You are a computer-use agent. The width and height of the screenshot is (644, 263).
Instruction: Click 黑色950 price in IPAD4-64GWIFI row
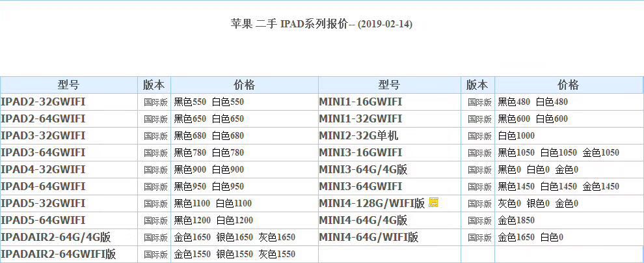(x=190, y=187)
